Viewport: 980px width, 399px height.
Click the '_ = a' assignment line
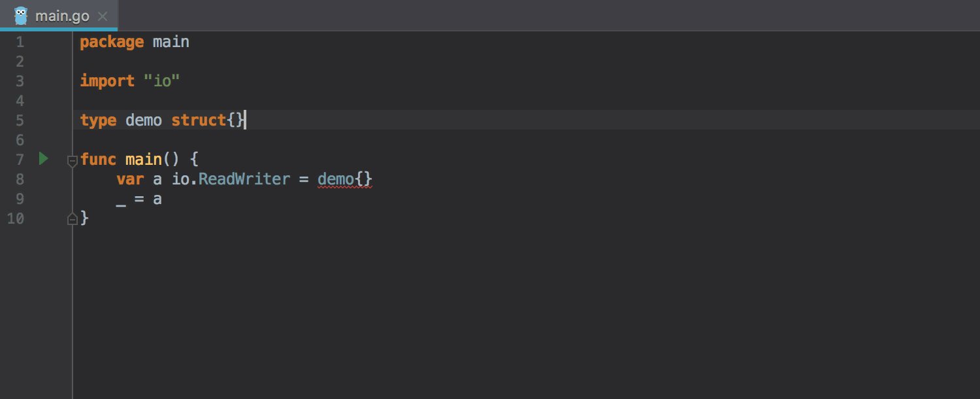[x=139, y=199]
